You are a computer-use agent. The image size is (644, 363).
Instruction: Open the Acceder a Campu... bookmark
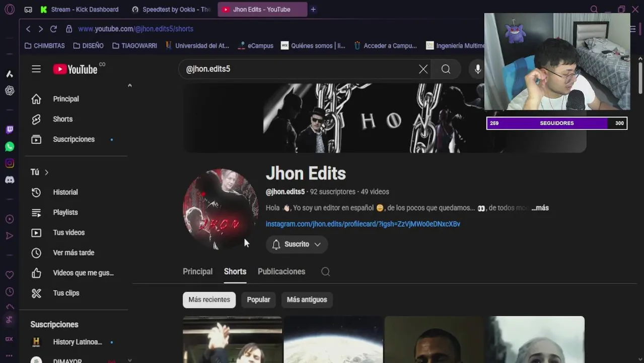[385, 46]
